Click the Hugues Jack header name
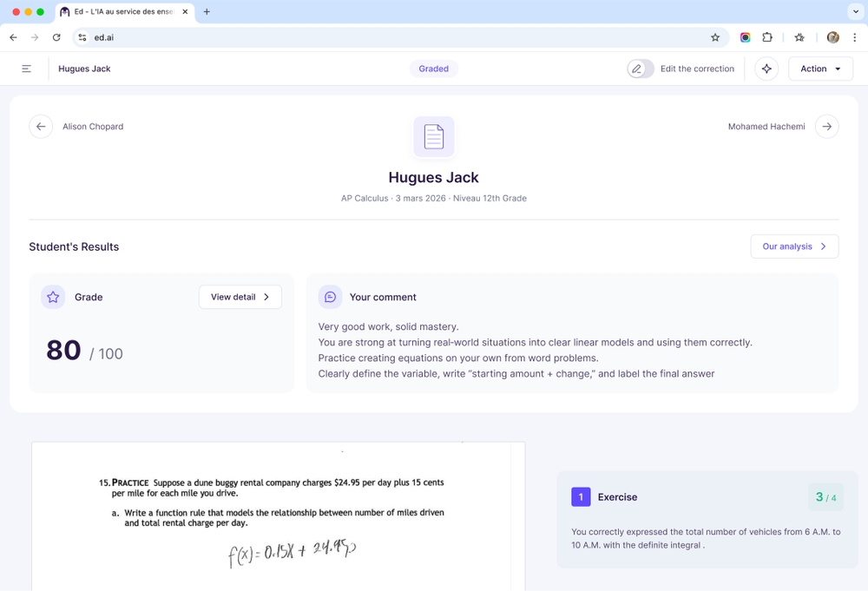Screen dimensions: 868x591 [84, 69]
